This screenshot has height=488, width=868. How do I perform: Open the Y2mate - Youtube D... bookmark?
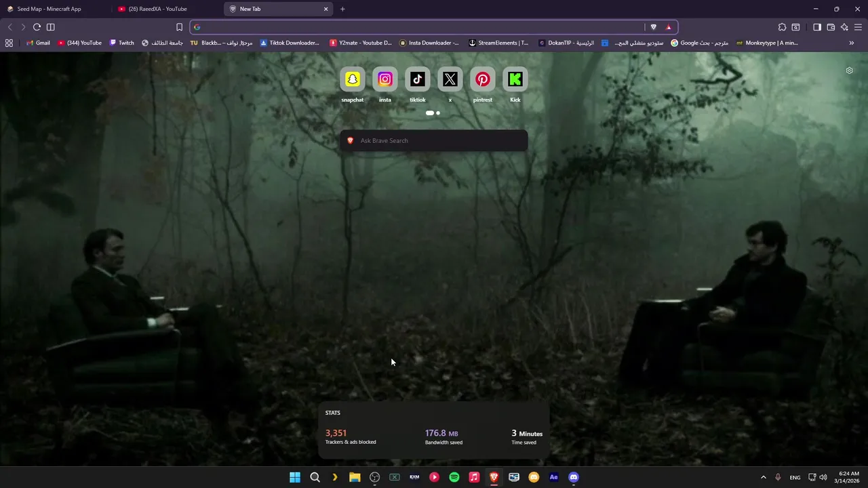[x=361, y=43]
